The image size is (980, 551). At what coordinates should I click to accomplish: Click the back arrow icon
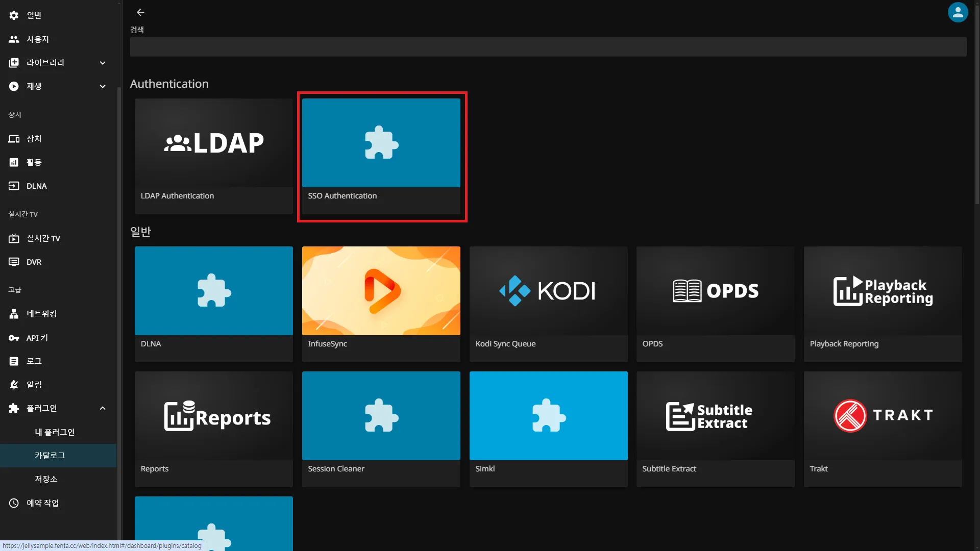point(140,12)
